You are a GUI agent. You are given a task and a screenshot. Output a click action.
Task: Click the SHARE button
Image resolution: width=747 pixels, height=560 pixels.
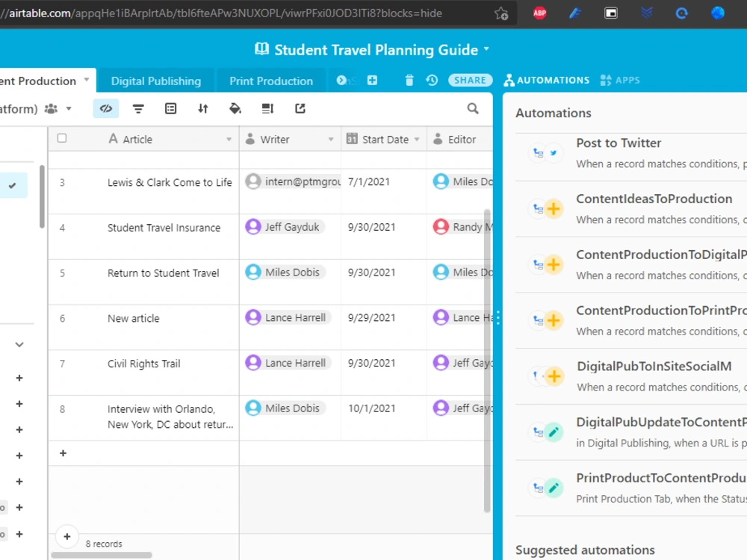pos(470,80)
